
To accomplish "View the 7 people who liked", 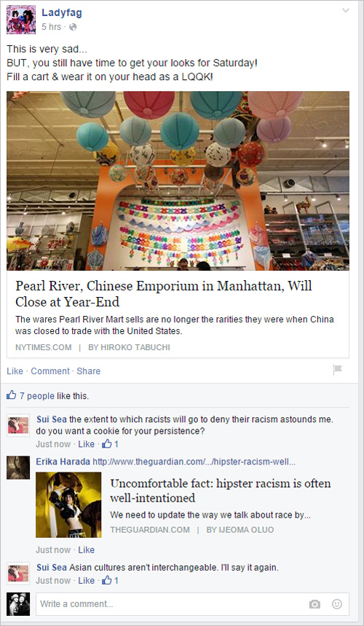I will pos(37,396).
